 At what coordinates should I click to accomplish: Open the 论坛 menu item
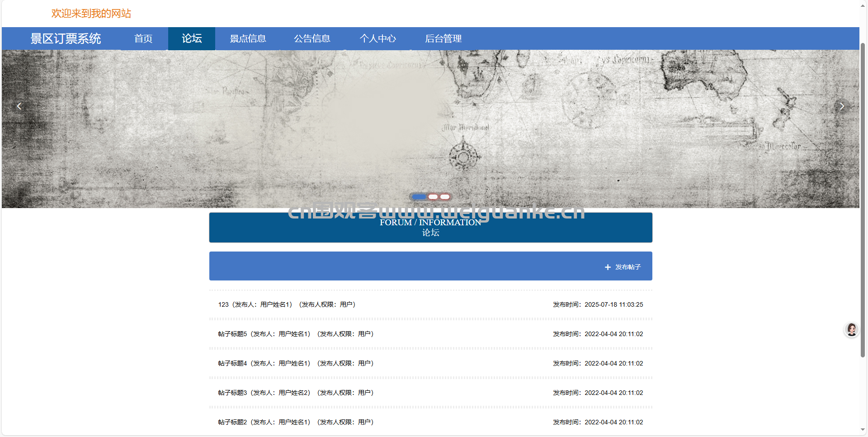[192, 38]
